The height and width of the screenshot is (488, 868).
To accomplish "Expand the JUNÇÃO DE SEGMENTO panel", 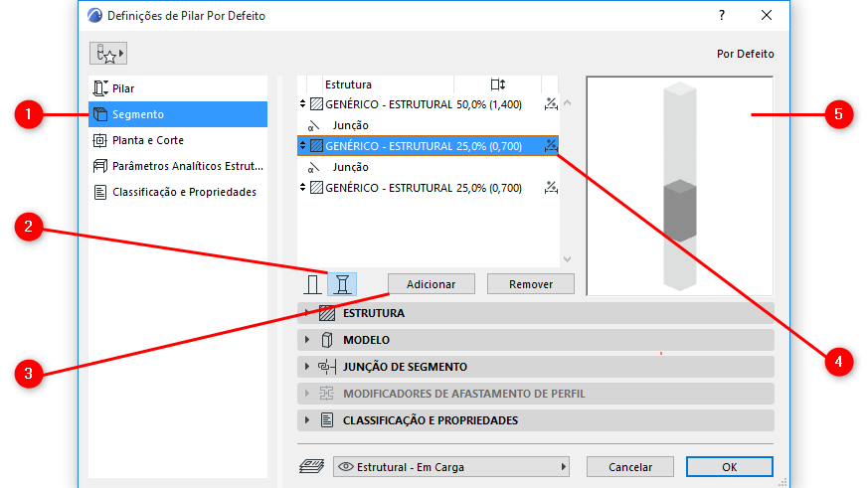I will pyautogui.click(x=535, y=367).
